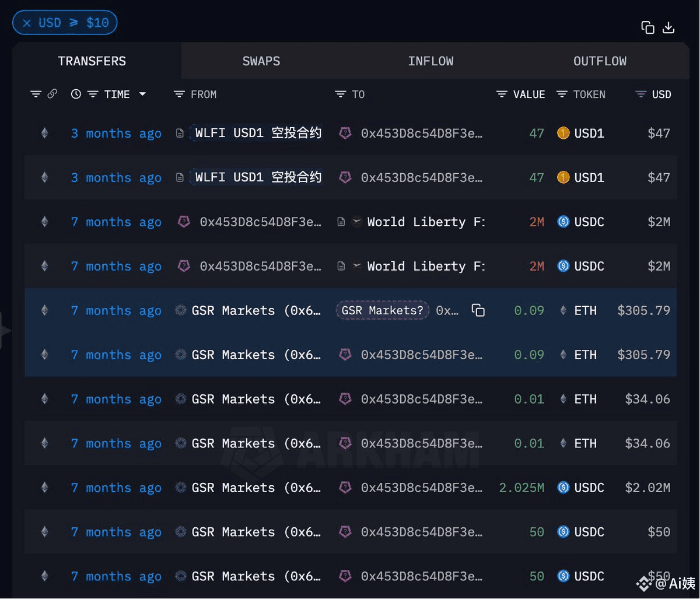Image resolution: width=700 pixels, height=599 pixels.
Task: Switch to the SWAPS tab
Action: (x=261, y=61)
